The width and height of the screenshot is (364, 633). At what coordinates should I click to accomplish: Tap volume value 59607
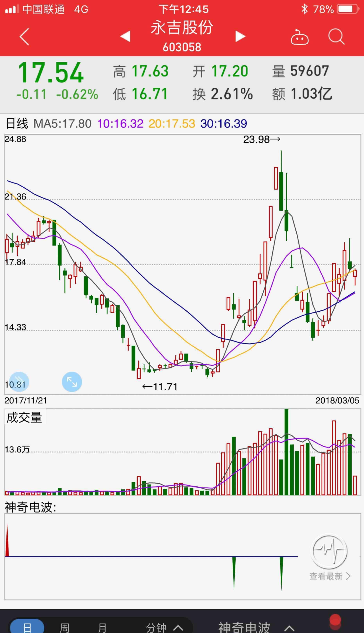309,71
